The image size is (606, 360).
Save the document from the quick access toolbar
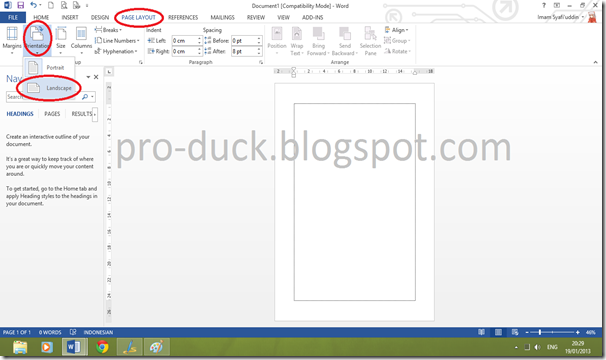click(x=20, y=5)
